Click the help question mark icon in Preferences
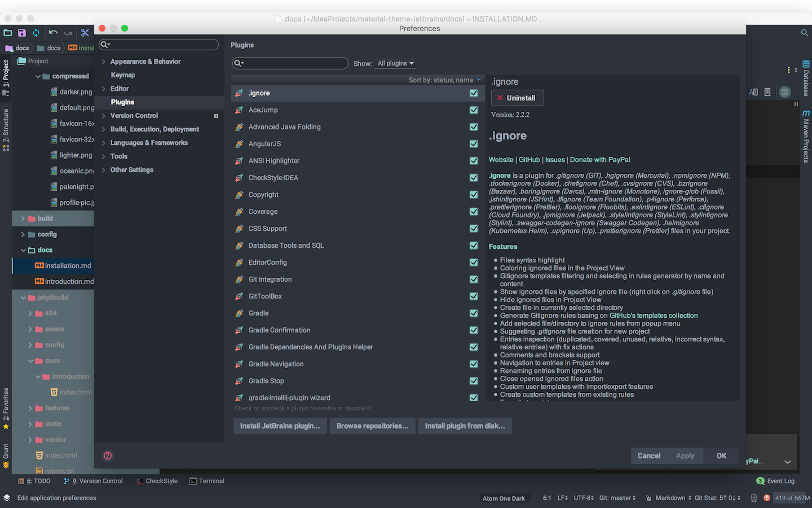Image resolution: width=812 pixels, height=508 pixels. [108, 456]
